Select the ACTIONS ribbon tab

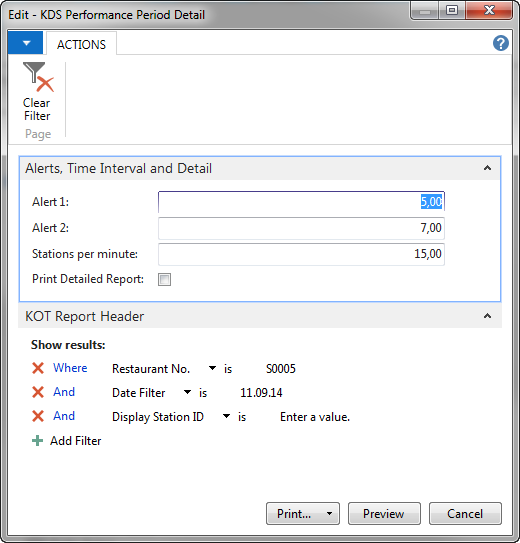point(81,44)
